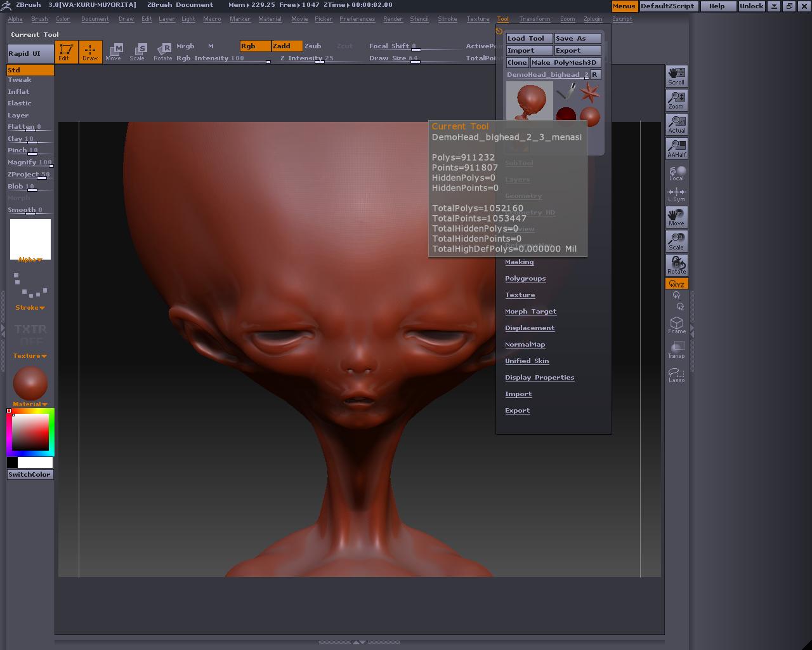Expand the NormalMap subpalette
812x650 pixels.
(525, 345)
